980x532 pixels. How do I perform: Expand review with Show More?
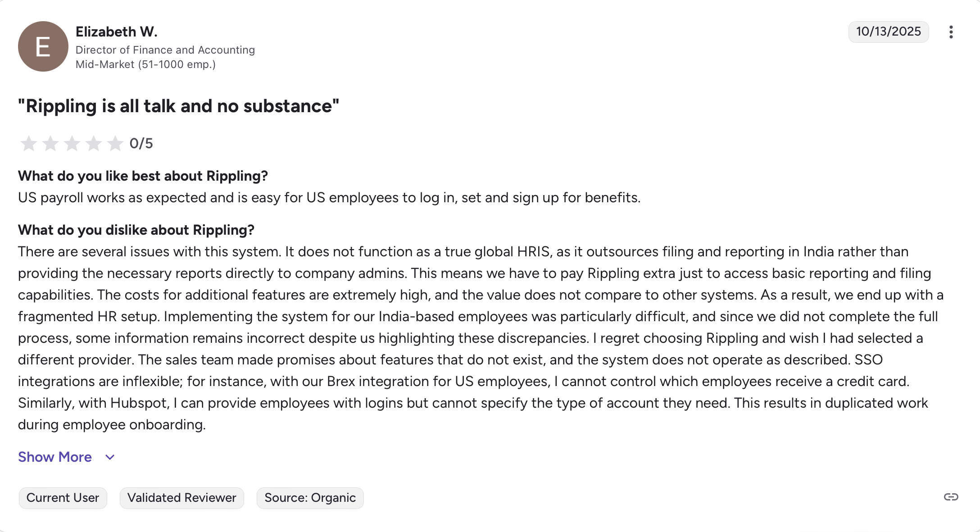tap(55, 457)
